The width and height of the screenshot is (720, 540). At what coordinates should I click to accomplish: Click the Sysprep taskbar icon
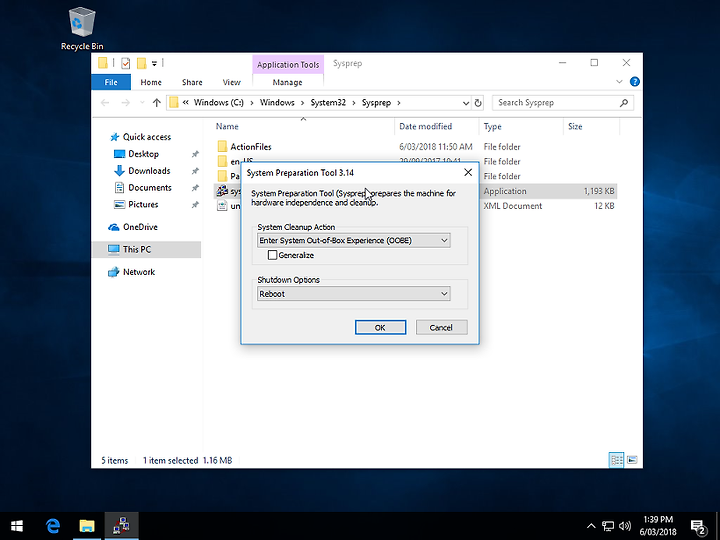click(121, 526)
